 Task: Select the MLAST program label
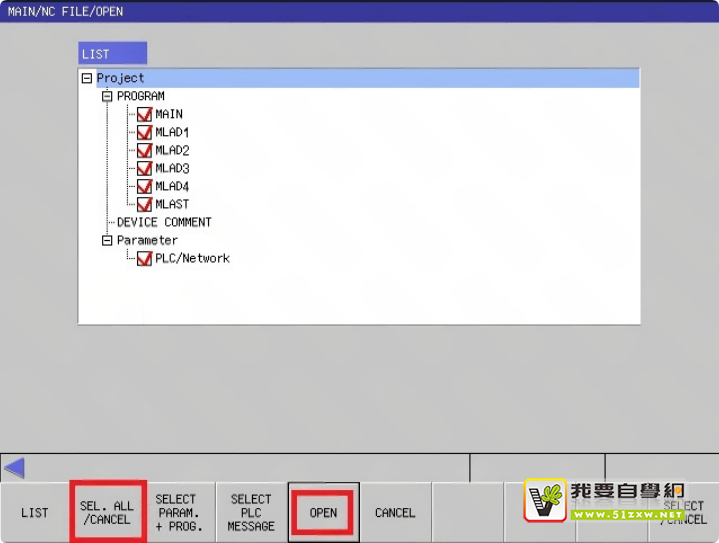point(172,204)
